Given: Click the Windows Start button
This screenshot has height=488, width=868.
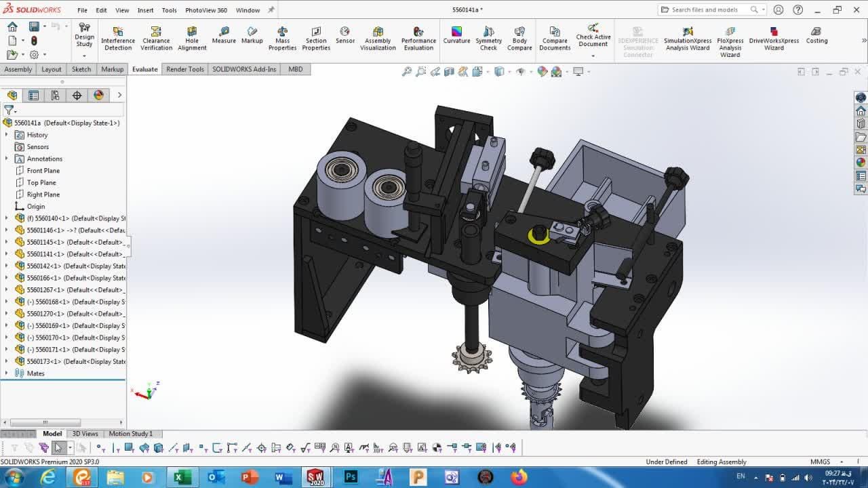Looking at the screenshot, I should (14, 477).
